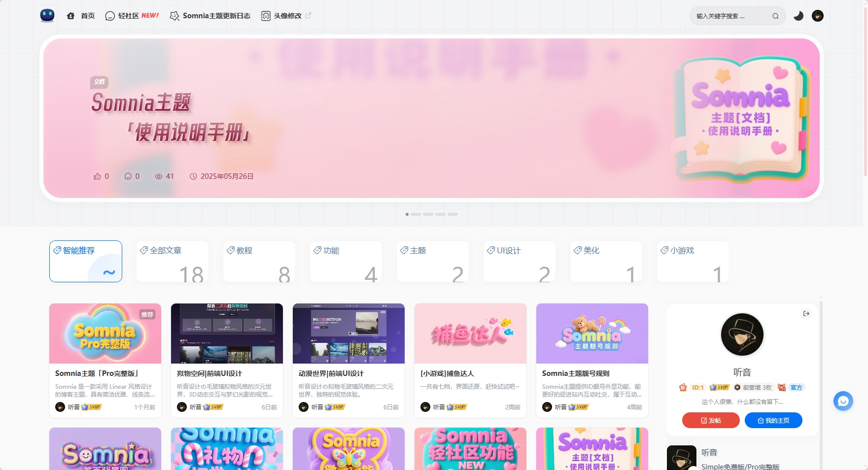This screenshot has height=470, width=868.
Task: Click the update log icon beside Somnia主题更新日志
Action: [x=174, y=16]
